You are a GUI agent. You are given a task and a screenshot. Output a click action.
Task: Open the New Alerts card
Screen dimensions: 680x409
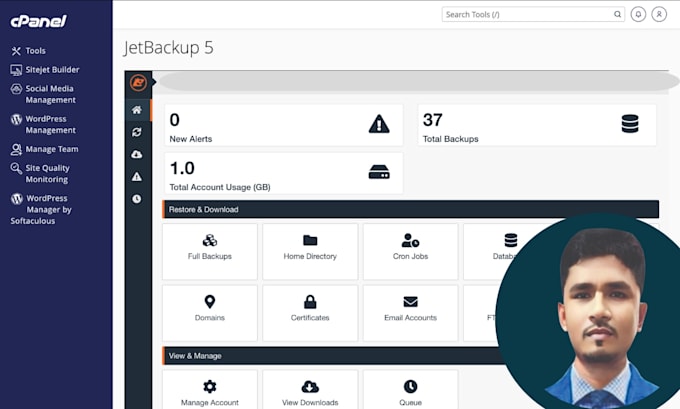pos(284,125)
